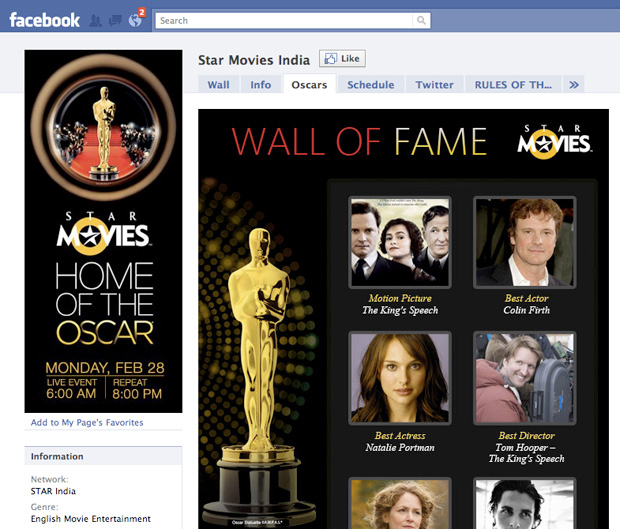Click the Motion Picture caption

click(x=400, y=298)
